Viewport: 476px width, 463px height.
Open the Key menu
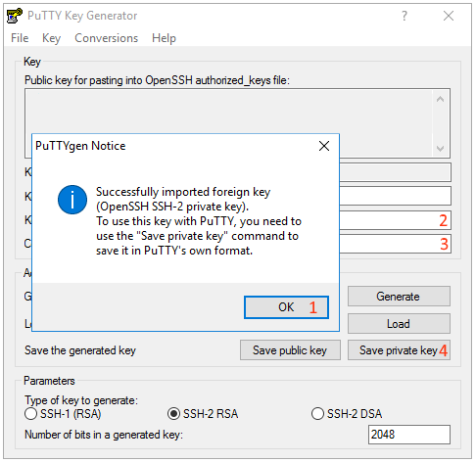pyautogui.click(x=51, y=38)
